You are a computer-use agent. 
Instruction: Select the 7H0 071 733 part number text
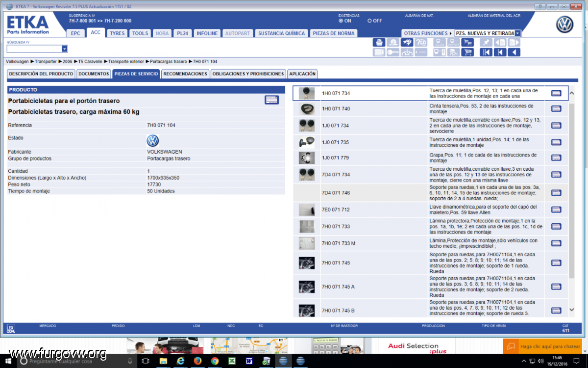[336, 227]
